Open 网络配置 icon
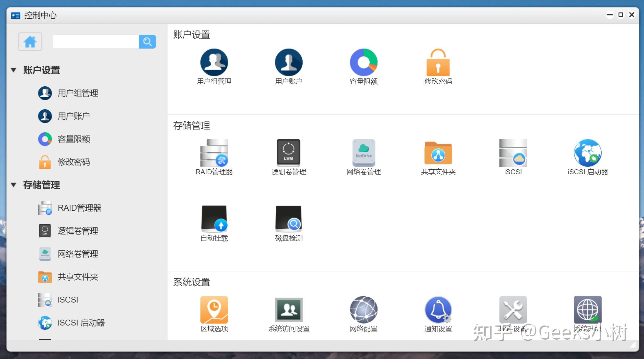The image size is (644, 359). 363,310
